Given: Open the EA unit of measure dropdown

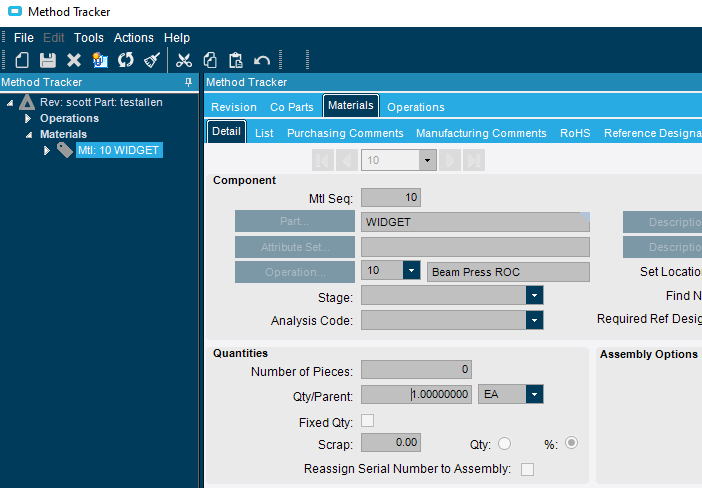Looking at the screenshot, I should [x=535, y=394].
